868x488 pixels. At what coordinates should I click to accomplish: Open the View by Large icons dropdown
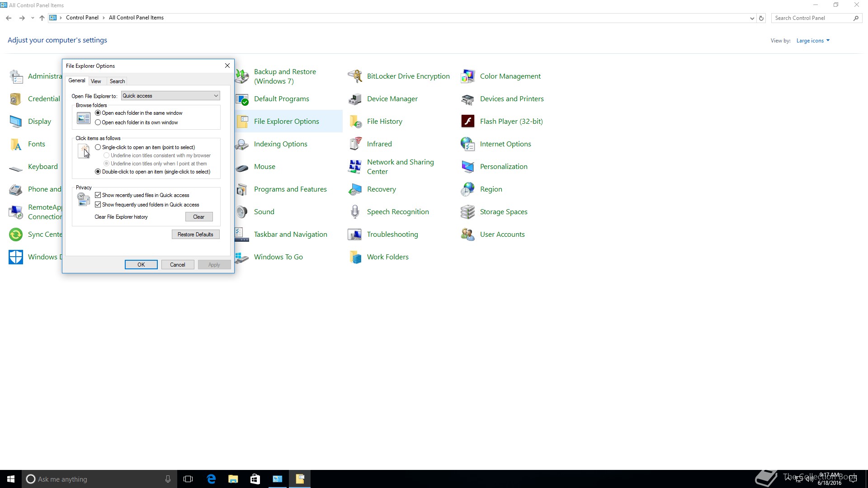pyautogui.click(x=813, y=41)
